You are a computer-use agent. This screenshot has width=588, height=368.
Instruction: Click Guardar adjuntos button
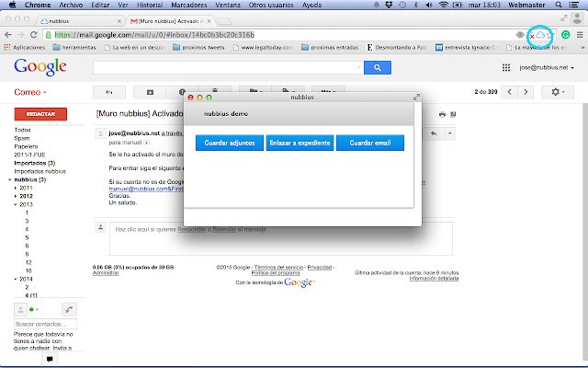[230, 143]
